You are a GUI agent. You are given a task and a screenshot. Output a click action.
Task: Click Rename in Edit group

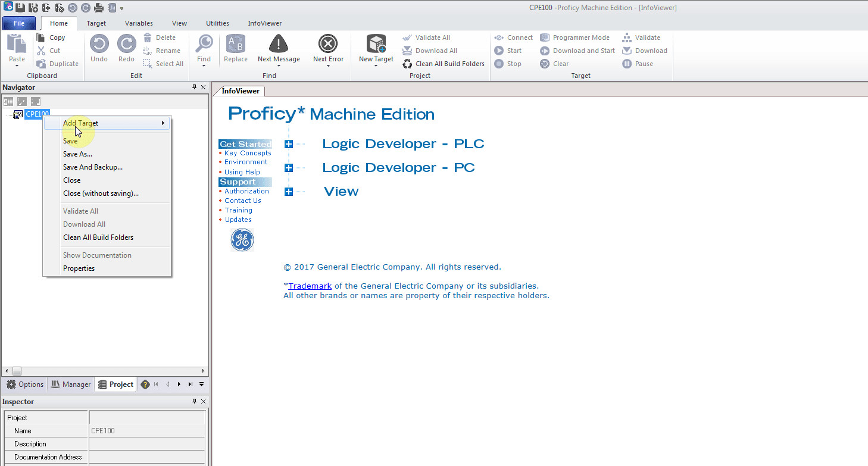coord(162,51)
